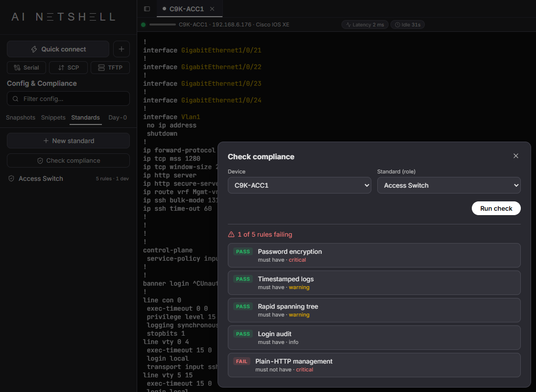Click the magnifier icon in Filter config
Screen dimensions: 536x392
point(15,99)
